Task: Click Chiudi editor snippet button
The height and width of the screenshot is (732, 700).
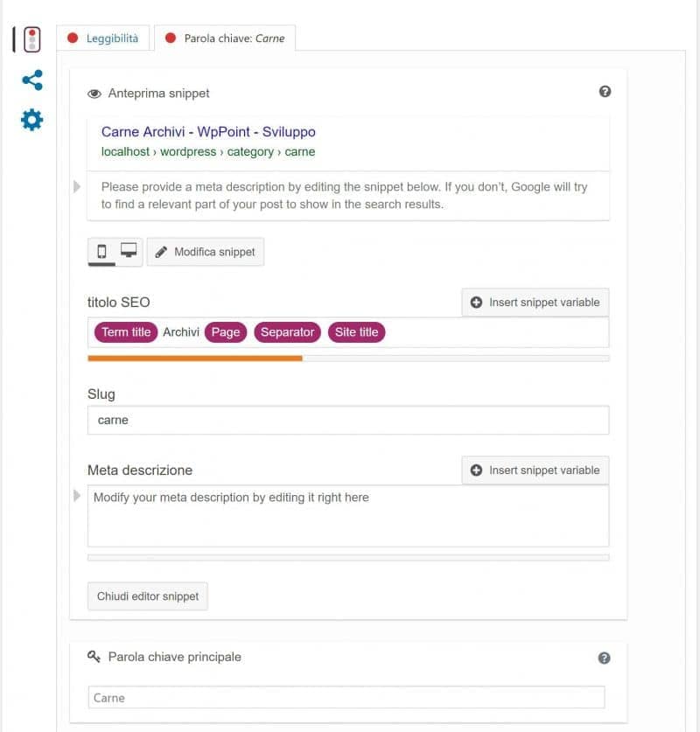Action: tap(148, 596)
